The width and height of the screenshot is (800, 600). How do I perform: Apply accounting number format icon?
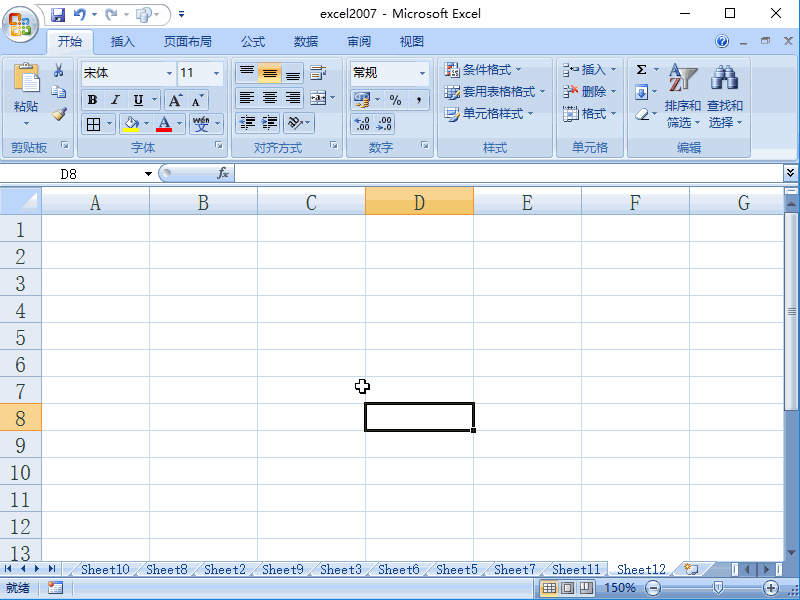point(362,100)
